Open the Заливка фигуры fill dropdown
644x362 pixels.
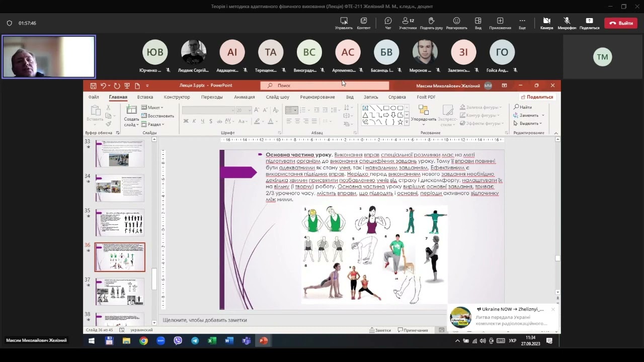click(481, 108)
